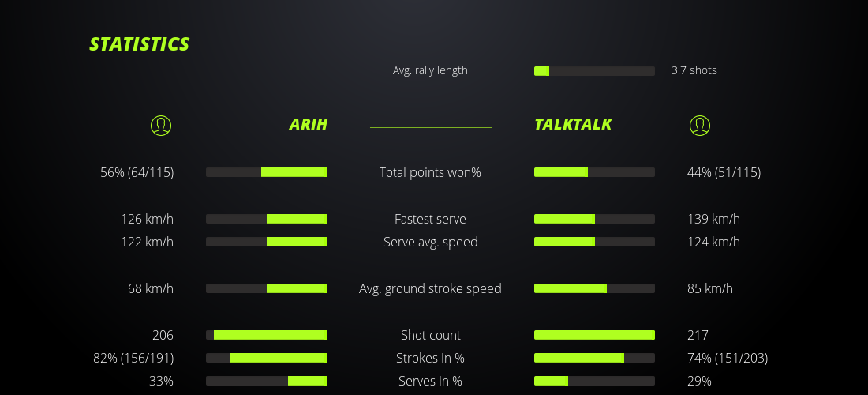Click TALKTALK's player profile icon
Image resolution: width=868 pixels, height=395 pixels.
point(699,125)
